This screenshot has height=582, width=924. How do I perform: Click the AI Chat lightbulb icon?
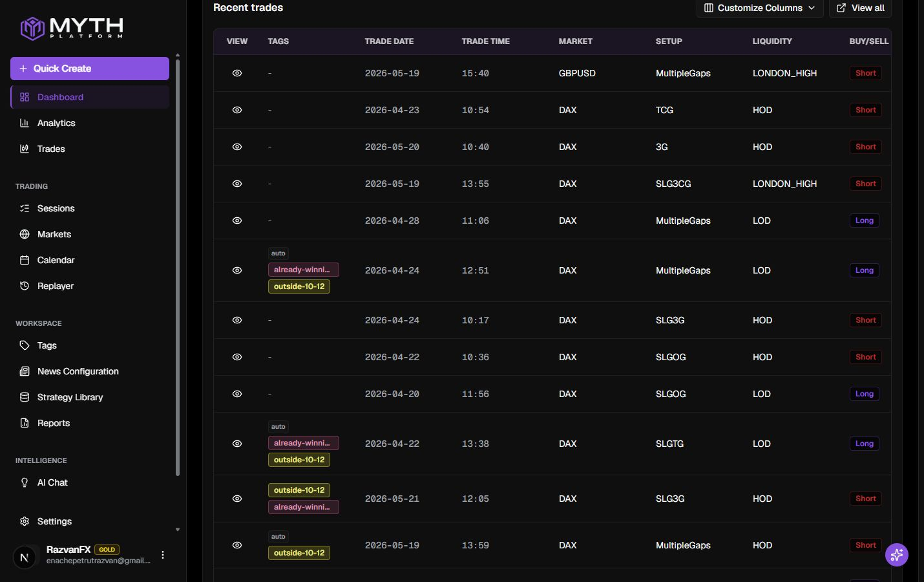point(25,482)
